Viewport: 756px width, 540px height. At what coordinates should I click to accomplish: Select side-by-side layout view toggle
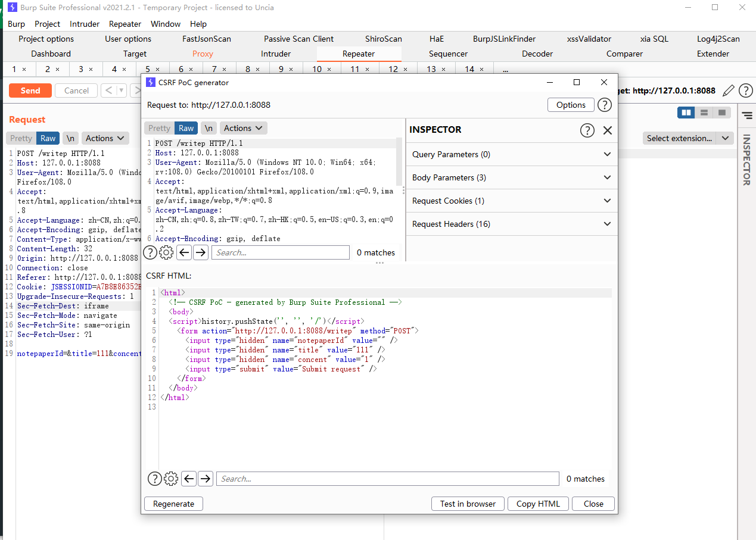click(x=686, y=113)
